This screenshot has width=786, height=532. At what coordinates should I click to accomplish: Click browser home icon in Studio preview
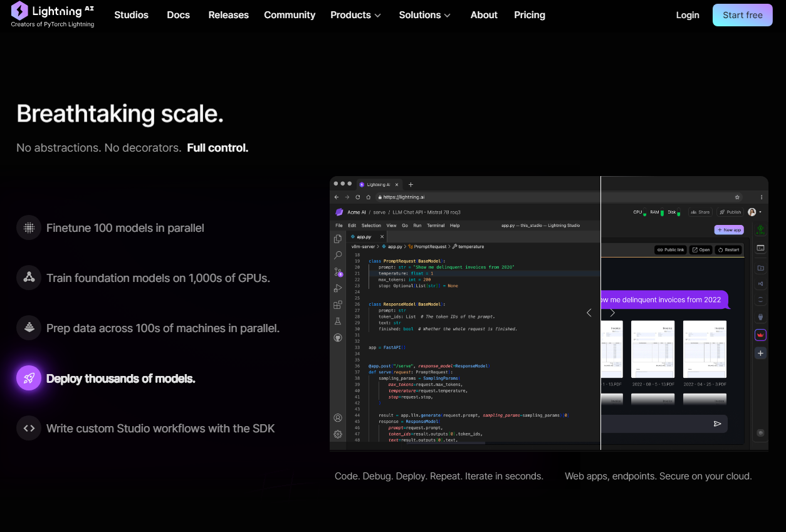point(367,197)
